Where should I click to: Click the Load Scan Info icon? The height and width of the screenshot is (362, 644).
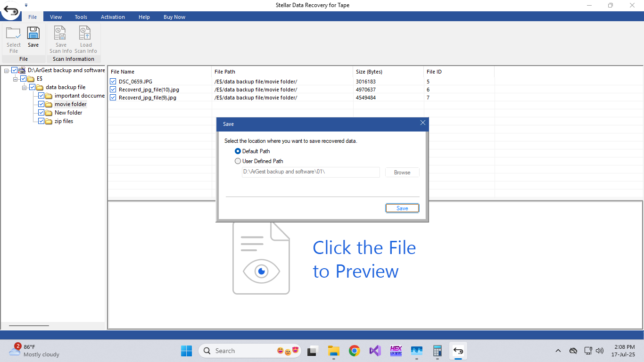click(x=86, y=34)
